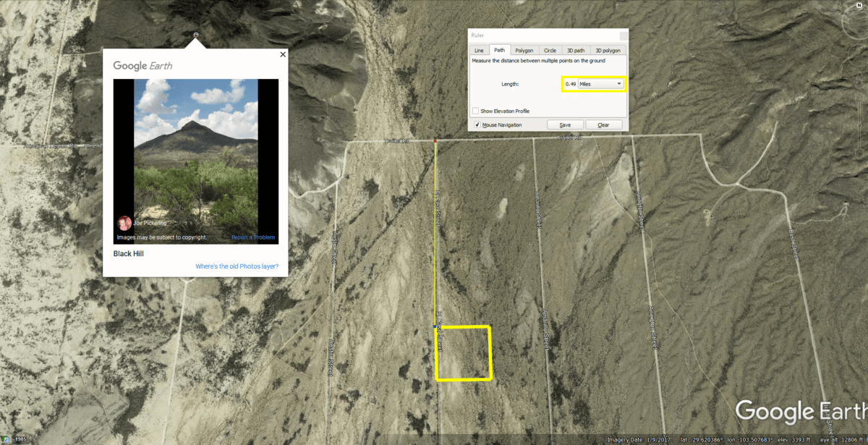Click the "Images may be subject to copyright" notice
The height and width of the screenshot is (445, 868).
(x=162, y=237)
